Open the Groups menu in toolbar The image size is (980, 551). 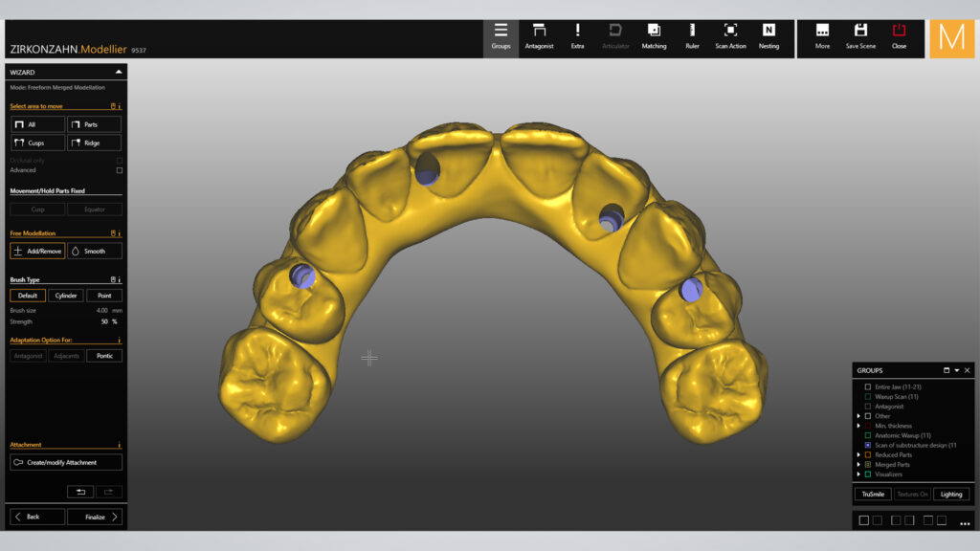coord(501,36)
